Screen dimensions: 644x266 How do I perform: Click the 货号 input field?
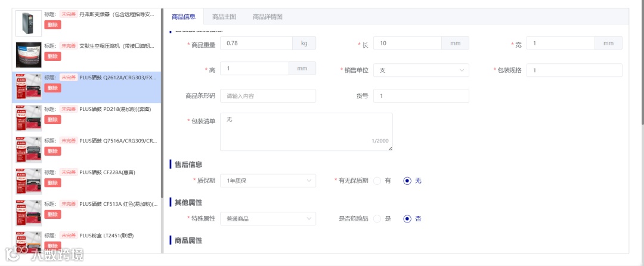click(x=421, y=95)
